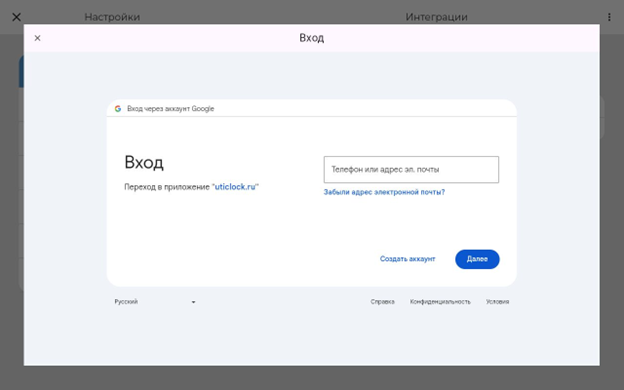This screenshot has width=624, height=390.
Task: Click the uticlock.ru app link
Action: (x=235, y=187)
